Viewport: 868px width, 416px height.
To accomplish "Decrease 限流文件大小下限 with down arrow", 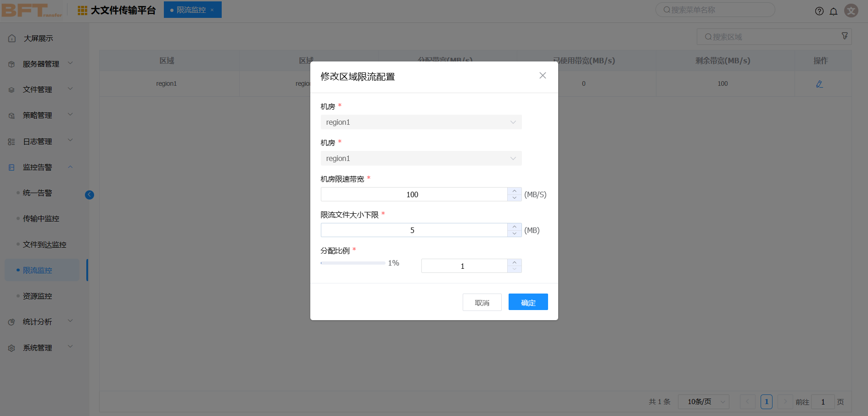I will point(515,233).
